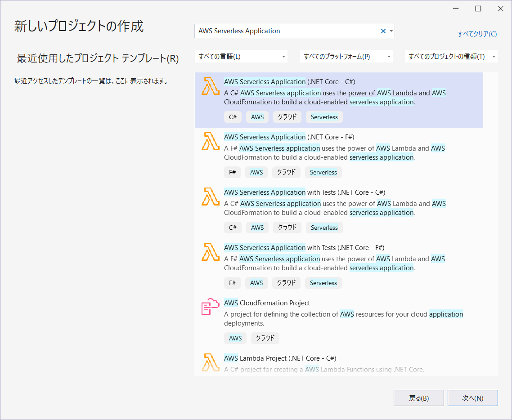The width and height of the screenshot is (512, 420).
Task: Select AWS CloudFormation Project title
Action: coord(267,303)
